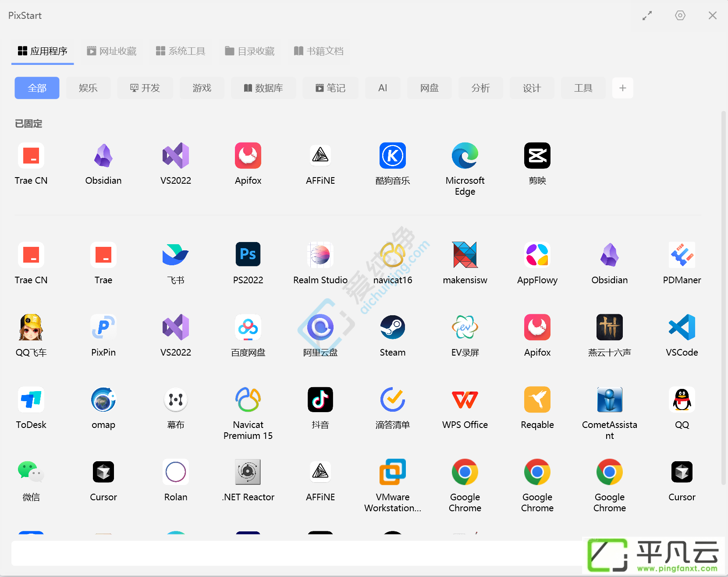This screenshot has width=728, height=577.
Task: Open 阿里云盘 icon
Action: [x=320, y=327]
